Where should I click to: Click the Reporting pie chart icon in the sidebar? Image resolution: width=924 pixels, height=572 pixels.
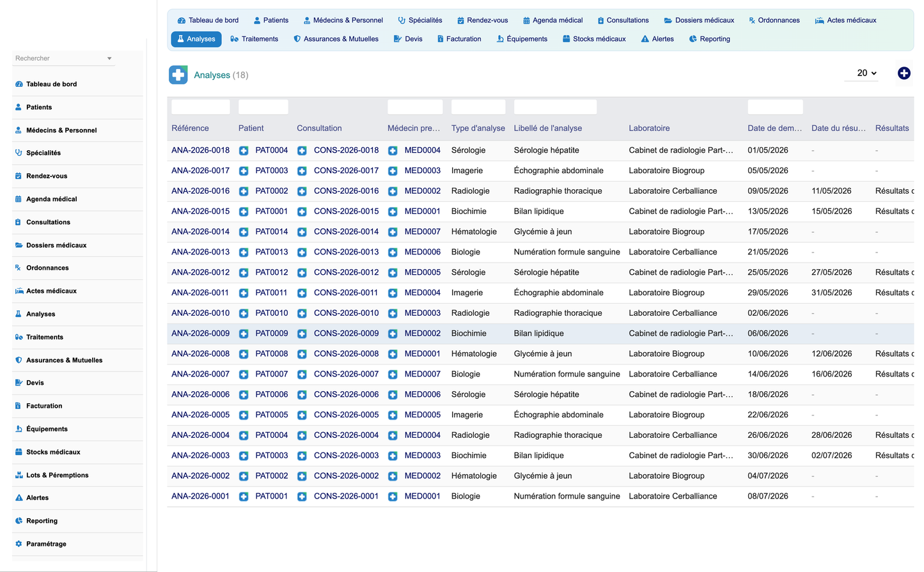tap(19, 521)
